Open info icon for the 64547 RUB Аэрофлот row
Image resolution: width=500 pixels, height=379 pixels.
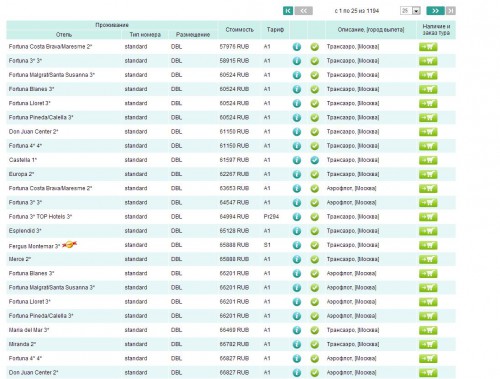coord(297,203)
